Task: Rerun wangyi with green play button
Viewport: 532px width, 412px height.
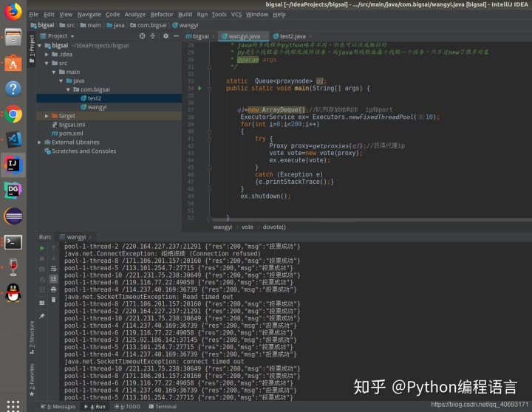Action: click(x=41, y=248)
